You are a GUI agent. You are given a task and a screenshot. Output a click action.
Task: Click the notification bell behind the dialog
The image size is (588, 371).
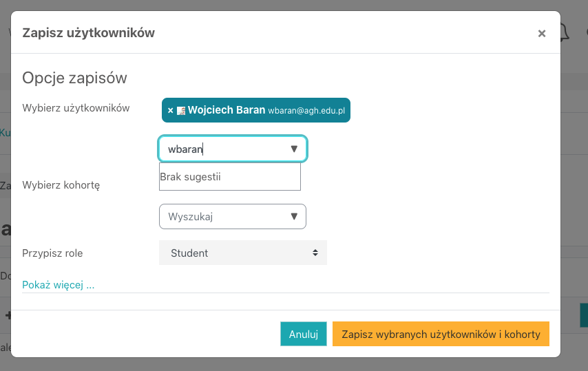565,32
